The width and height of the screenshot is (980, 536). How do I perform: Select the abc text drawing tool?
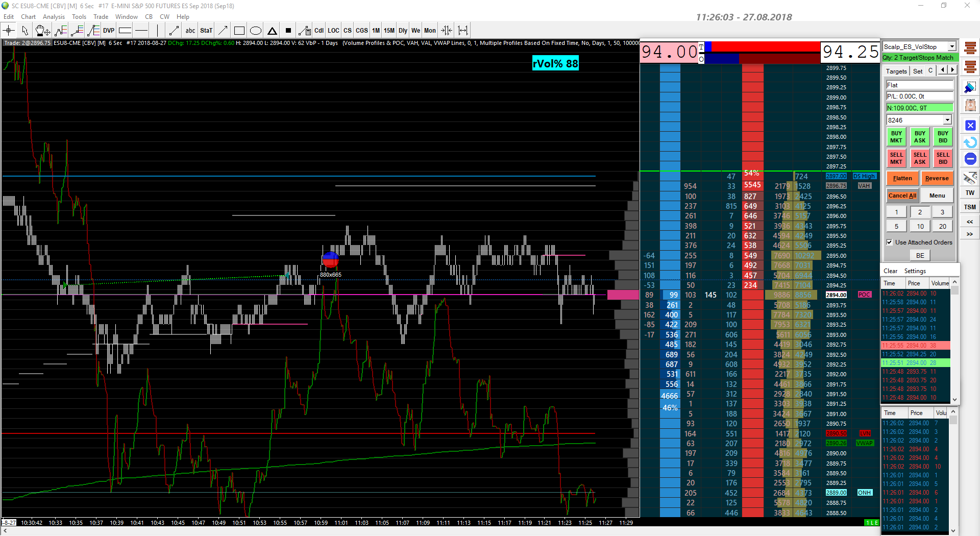[190, 31]
